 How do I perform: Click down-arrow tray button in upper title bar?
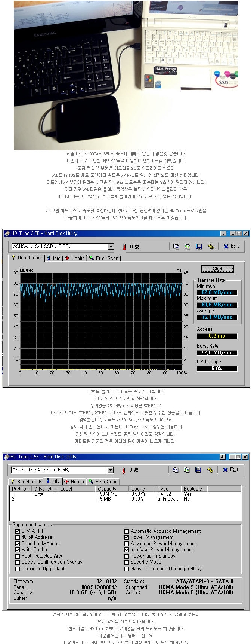(x=223, y=234)
